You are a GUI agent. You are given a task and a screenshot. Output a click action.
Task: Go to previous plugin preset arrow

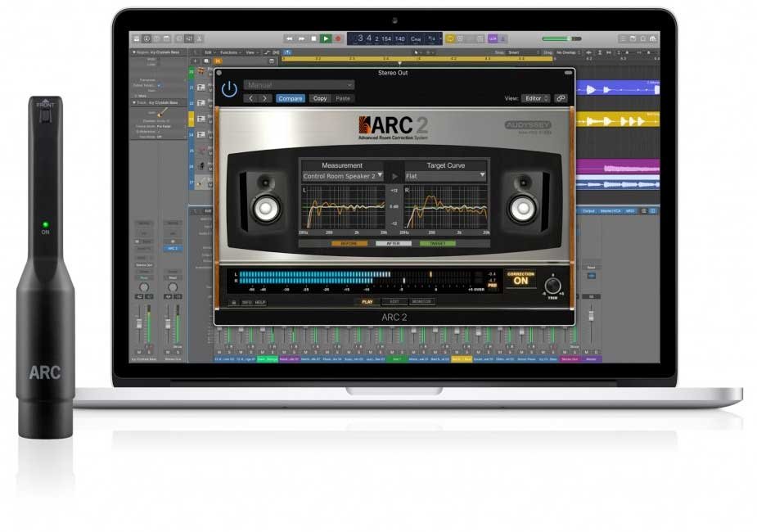click(251, 98)
